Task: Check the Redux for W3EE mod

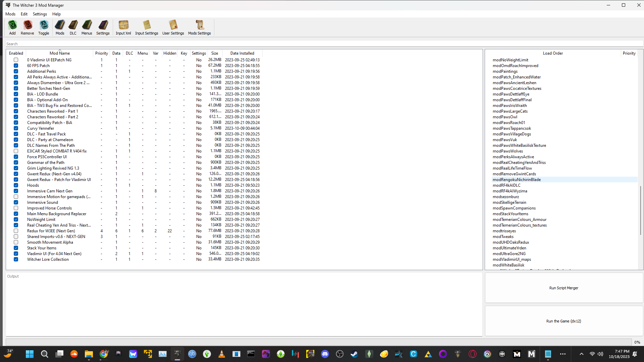Action: point(16,231)
